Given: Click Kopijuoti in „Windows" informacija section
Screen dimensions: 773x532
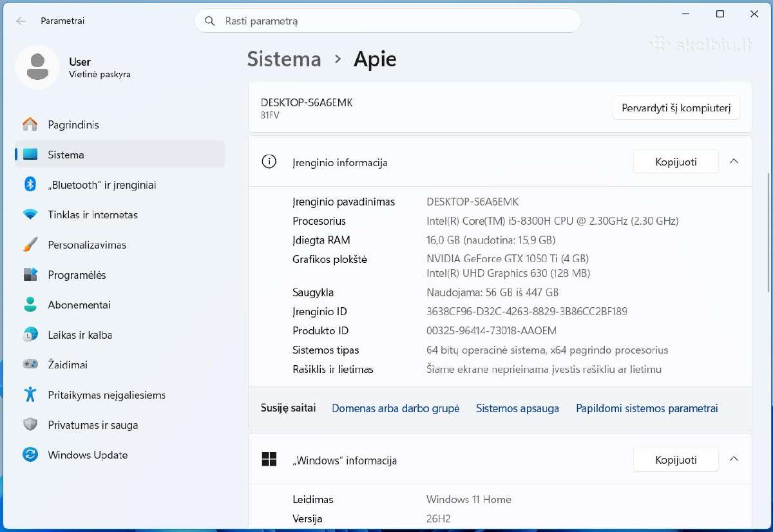Looking at the screenshot, I should pos(676,459).
